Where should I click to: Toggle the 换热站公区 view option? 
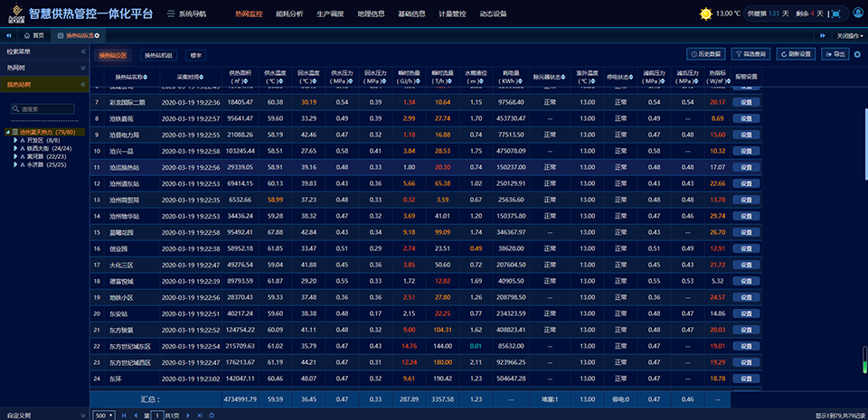[114, 55]
